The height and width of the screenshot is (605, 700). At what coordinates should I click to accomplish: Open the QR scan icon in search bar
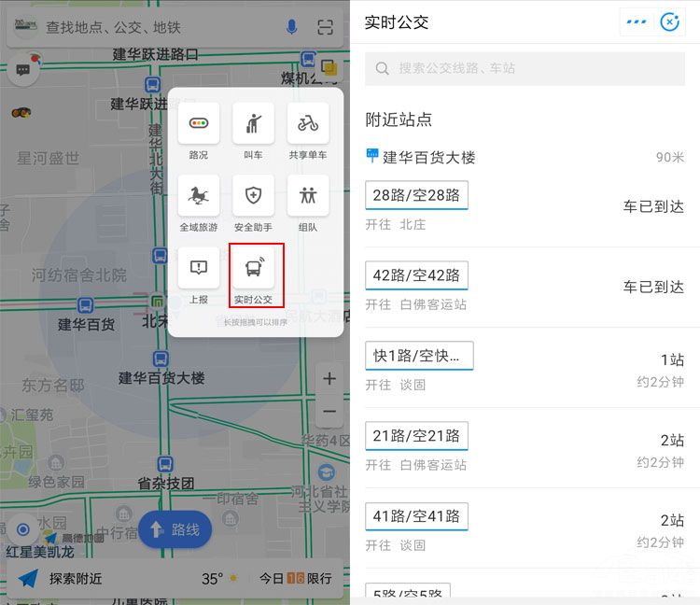pyautogui.click(x=325, y=27)
